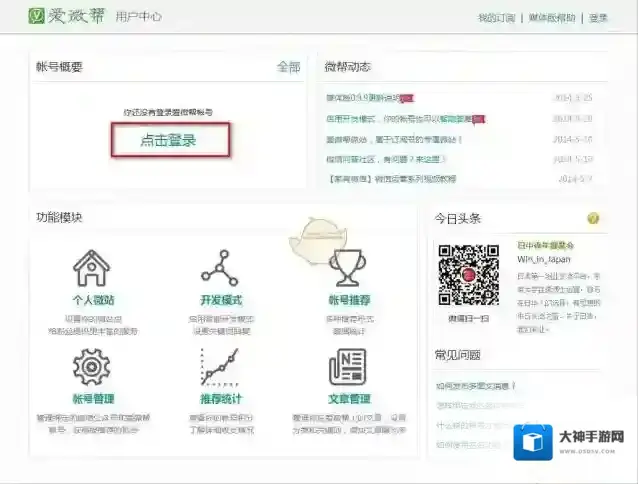Click the 常见问题 section heading

pos(458,355)
